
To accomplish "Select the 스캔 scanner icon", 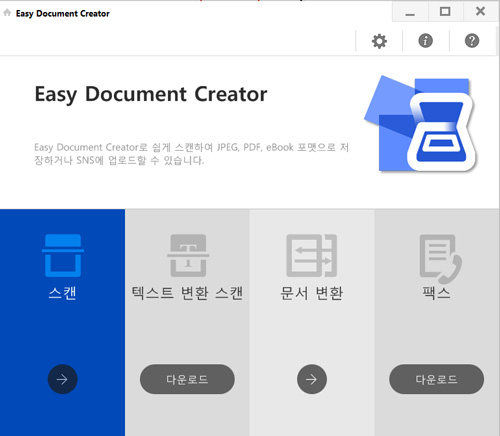I will (x=63, y=255).
